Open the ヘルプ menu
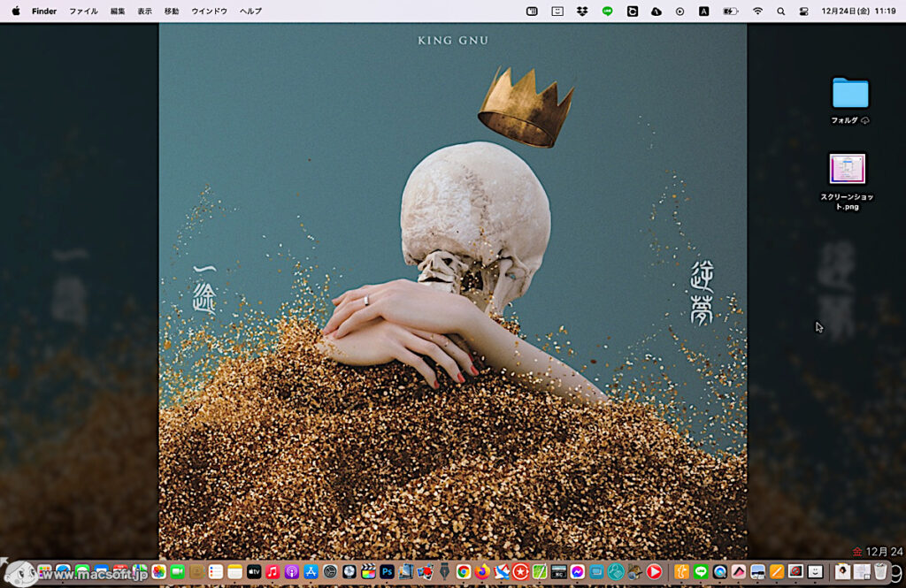The image size is (906, 588). (250, 11)
